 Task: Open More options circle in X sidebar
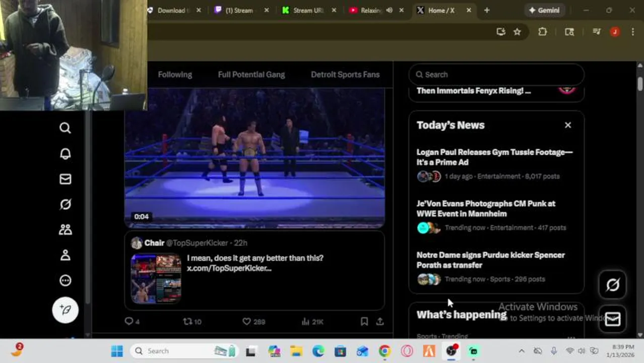(x=65, y=280)
